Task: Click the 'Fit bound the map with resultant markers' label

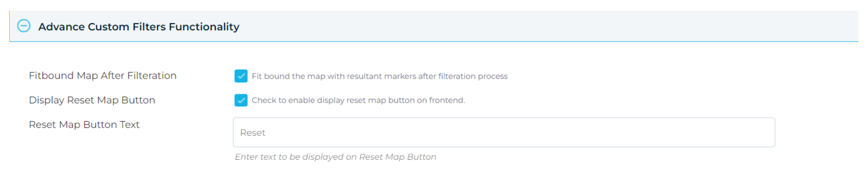Action: click(379, 76)
